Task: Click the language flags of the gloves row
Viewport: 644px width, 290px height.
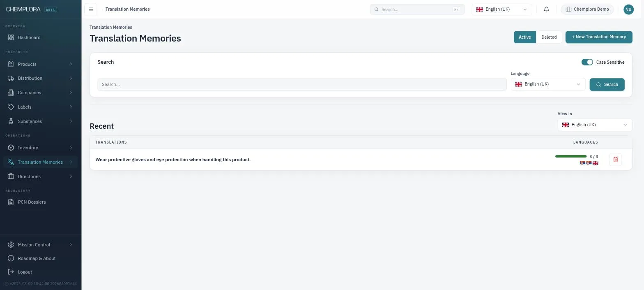Action: pos(589,163)
